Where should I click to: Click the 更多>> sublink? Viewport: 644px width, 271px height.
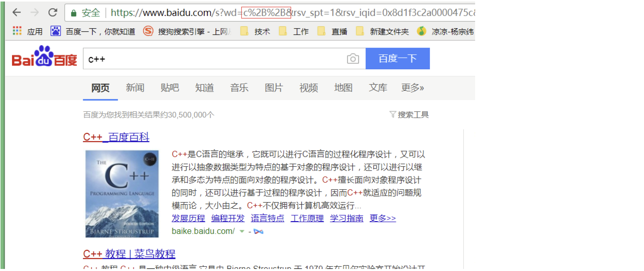click(383, 219)
